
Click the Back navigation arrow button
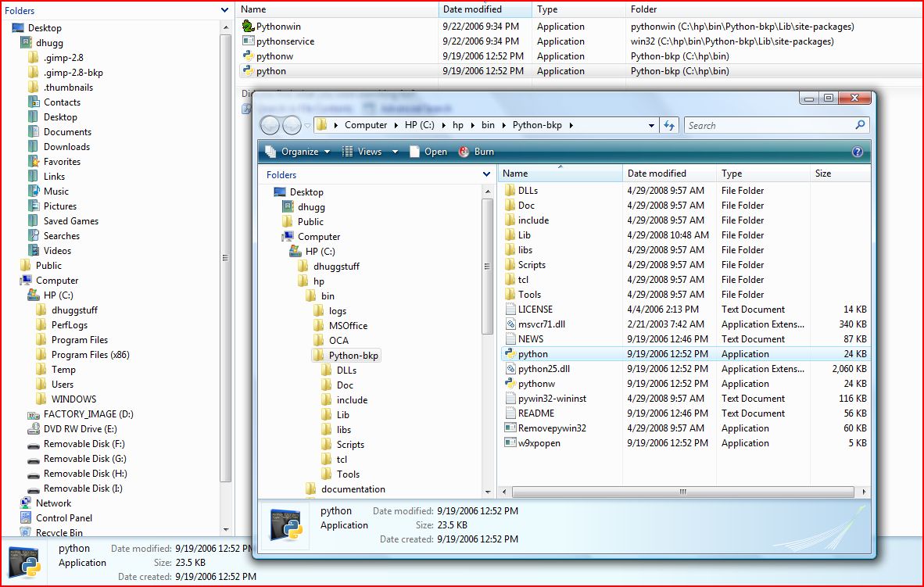click(270, 125)
